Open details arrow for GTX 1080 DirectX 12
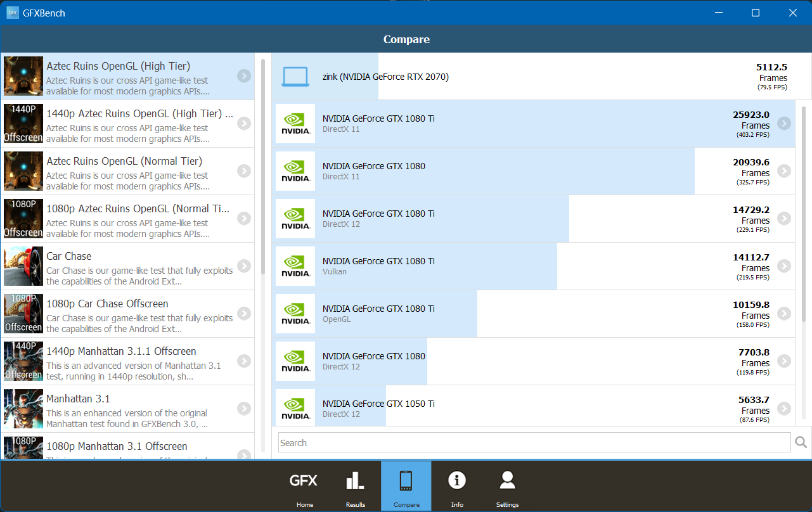This screenshot has width=812, height=512. tap(784, 361)
